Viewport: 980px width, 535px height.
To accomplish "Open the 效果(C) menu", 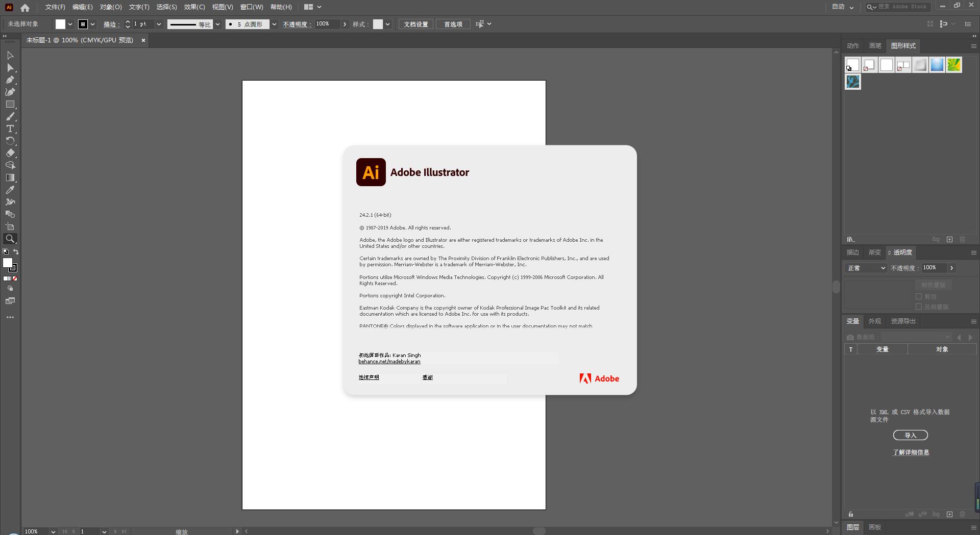I will pyautogui.click(x=194, y=7).
